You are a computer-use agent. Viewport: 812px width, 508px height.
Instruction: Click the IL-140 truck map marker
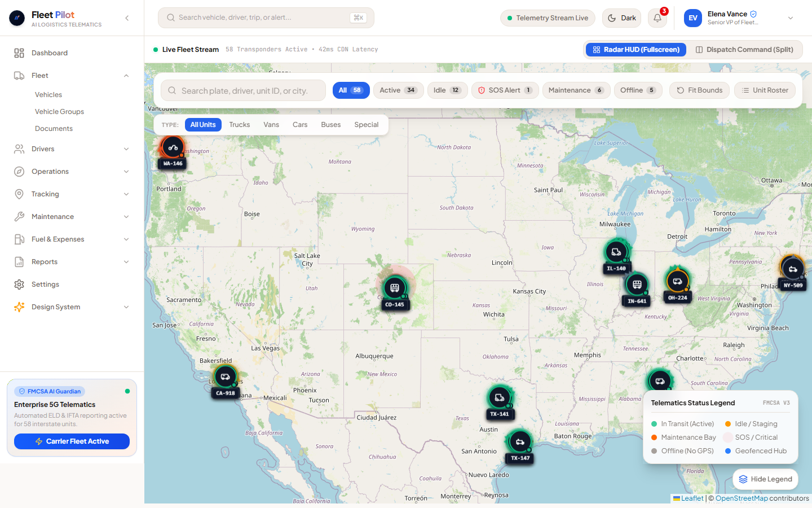(x=616, y=252)
